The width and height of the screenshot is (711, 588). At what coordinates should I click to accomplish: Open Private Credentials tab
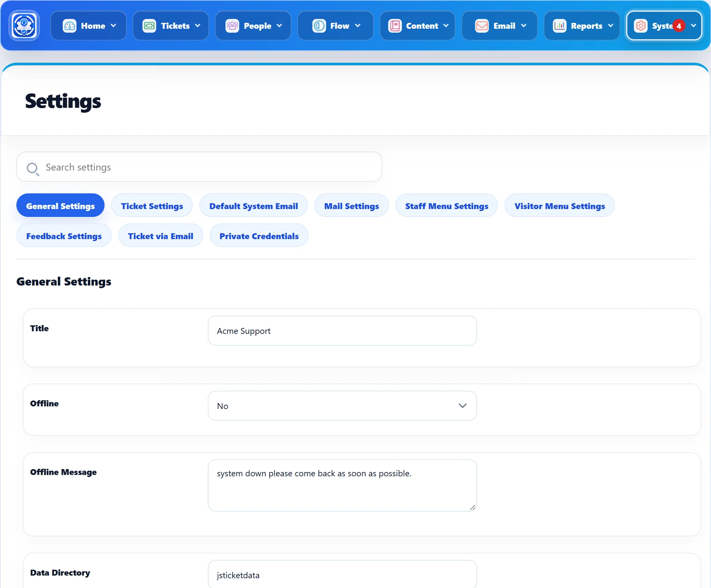tap(259, 236)
